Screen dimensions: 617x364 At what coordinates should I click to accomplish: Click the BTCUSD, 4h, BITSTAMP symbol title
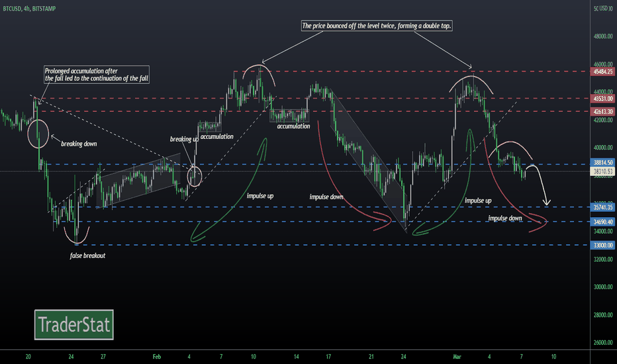click(x=30, y=8)
